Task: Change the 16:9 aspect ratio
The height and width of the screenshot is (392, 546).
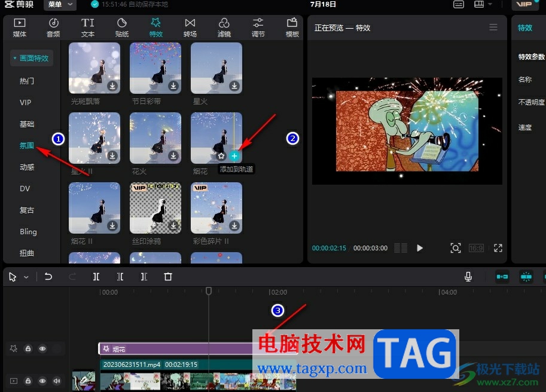Action: coord(476,248)
